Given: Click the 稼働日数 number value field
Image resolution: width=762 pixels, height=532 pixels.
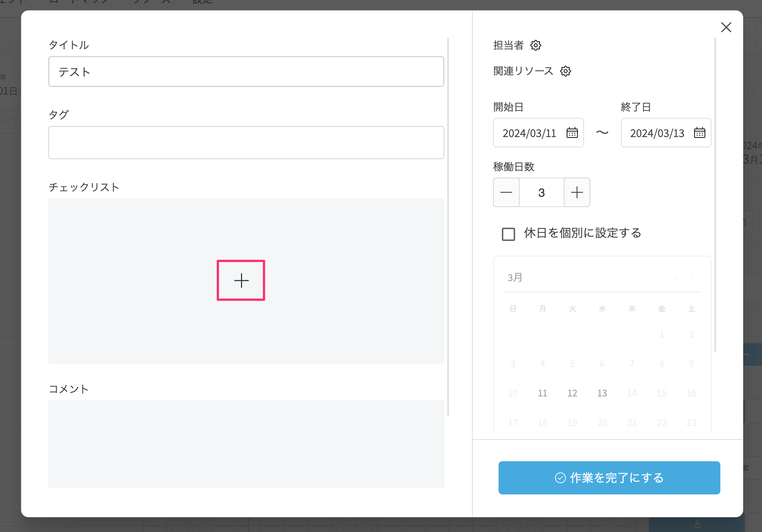Looking at the screenshot, I should pyautogui.click(x=541, y=192).
